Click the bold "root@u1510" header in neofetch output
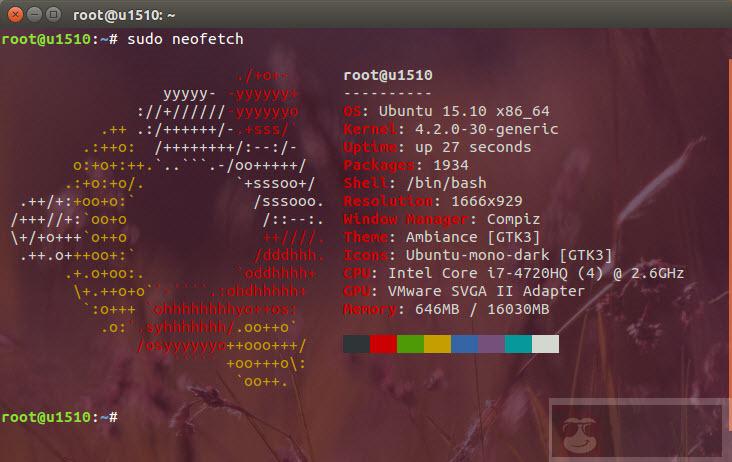This screenshot has height=462, width=732. pyautogui.click(x=388, y=75)
